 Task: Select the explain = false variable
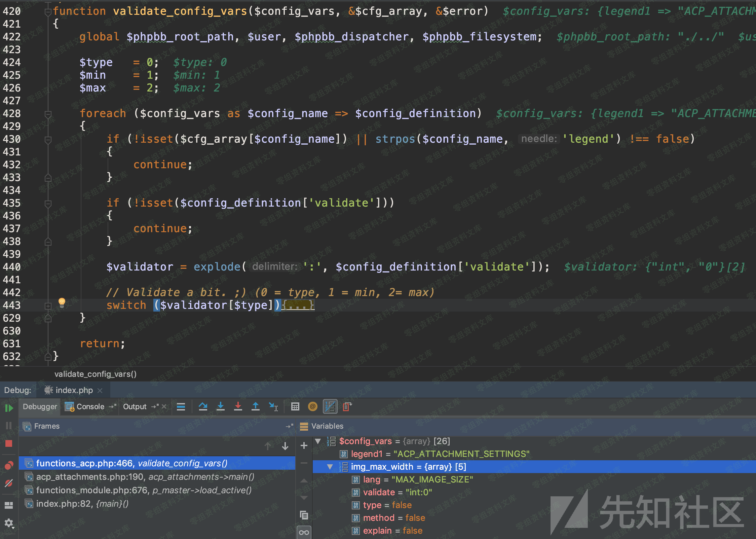pyautogui.click(x=534, y=531)
